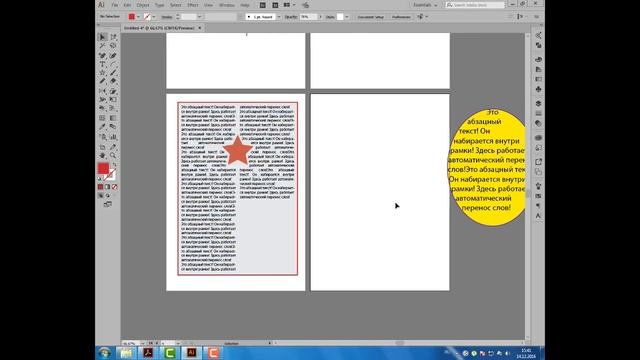The height and width of the screenshot is (360, 640).
Task: Click the Change Screen Mode icon
Action: coord(108,204)
